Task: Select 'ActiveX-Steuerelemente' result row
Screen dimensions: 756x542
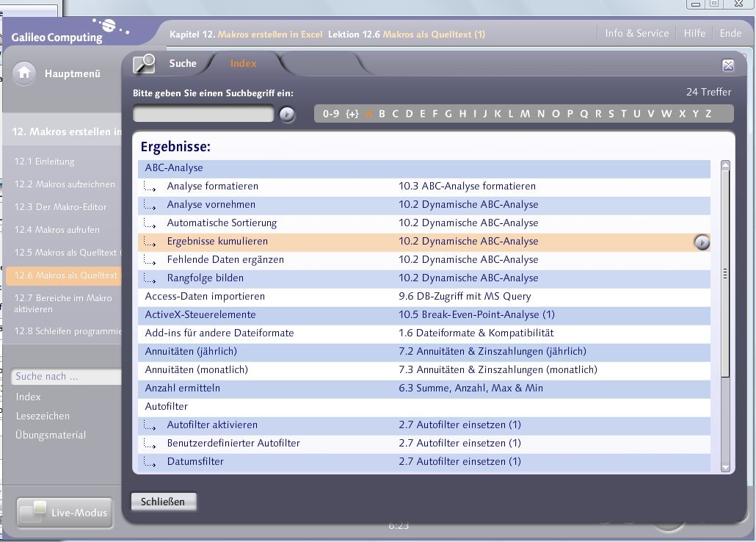Action: click(424, 314)
